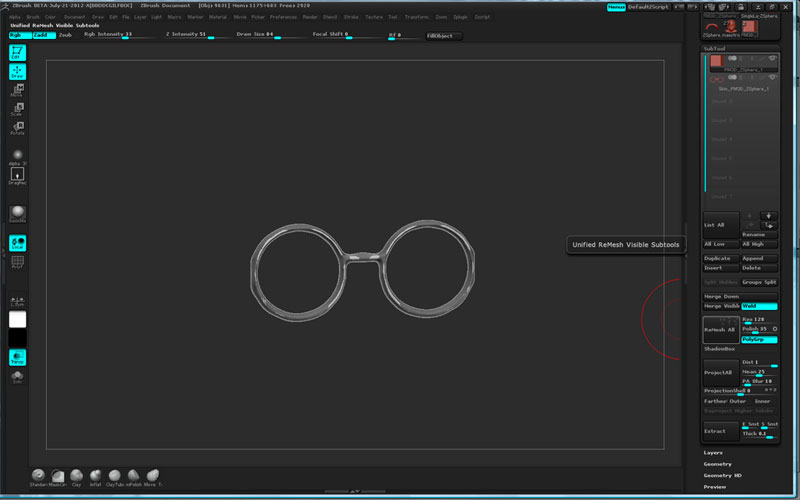Toggle L.Sym local symmetry
The image size is (800, 500).
[x=17, y=301]
